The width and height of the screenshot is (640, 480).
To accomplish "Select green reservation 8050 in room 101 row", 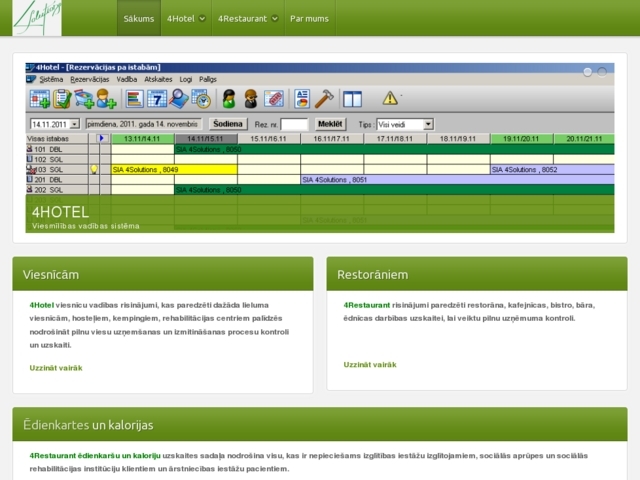I will [x=394, y=149].
